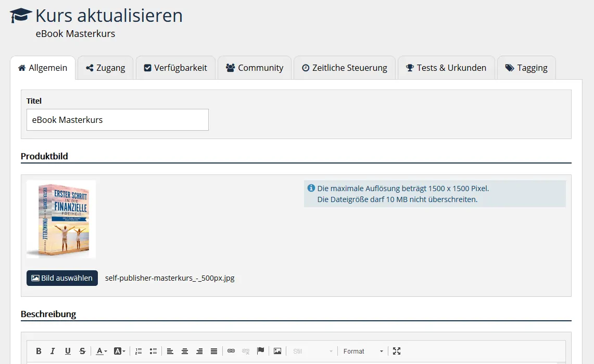The height and width of the screenshot is (364, 594).
Task: Click the Produktbild section heading
Action: tap(44, 156)
